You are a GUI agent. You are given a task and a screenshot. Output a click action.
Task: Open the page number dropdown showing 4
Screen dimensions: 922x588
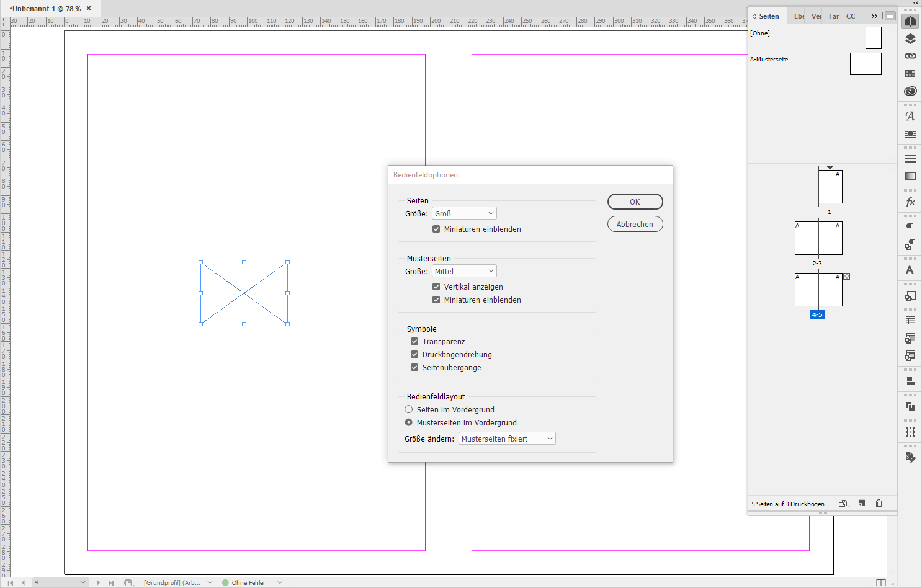click(x=83, y=582)
